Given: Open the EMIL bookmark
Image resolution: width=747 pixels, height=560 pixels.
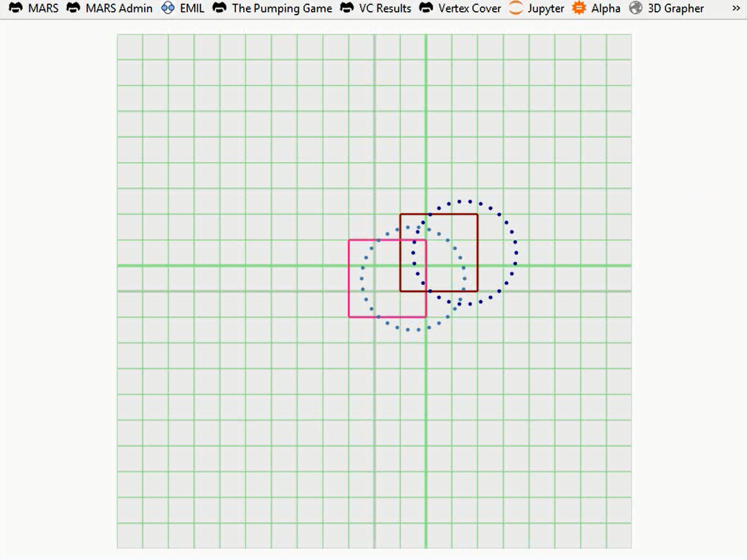Looking at the screenshot, I should pos(183,8).
